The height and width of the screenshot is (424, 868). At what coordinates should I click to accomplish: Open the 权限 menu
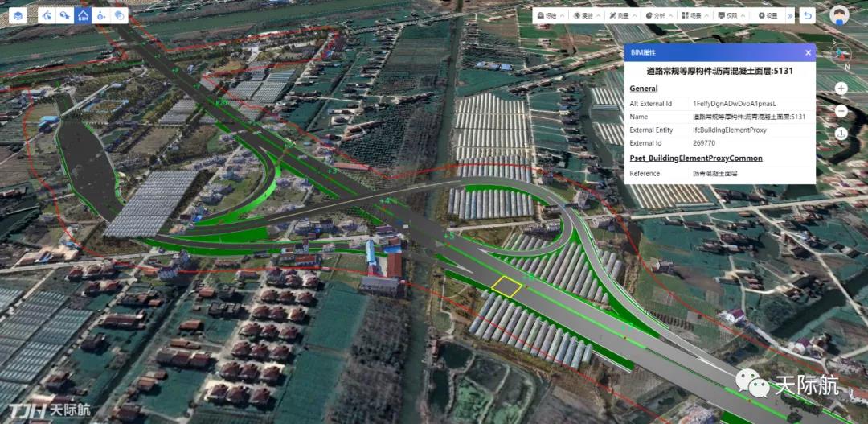(731, 15)
